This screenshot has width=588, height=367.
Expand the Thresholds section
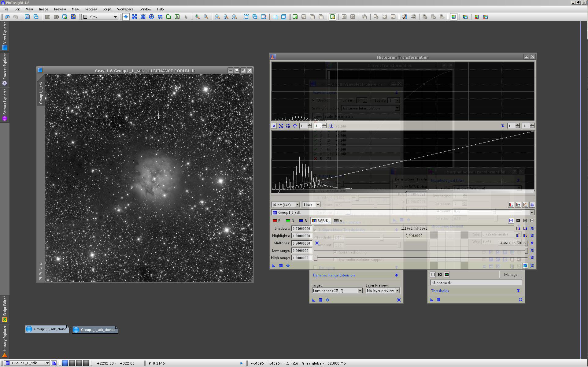pos(518,291)
